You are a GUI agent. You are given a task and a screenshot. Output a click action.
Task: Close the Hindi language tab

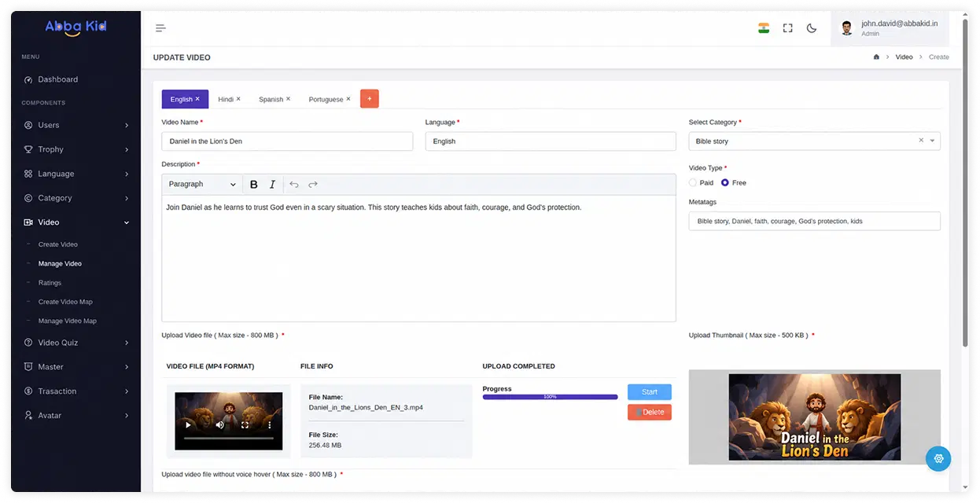coord(238,99)
